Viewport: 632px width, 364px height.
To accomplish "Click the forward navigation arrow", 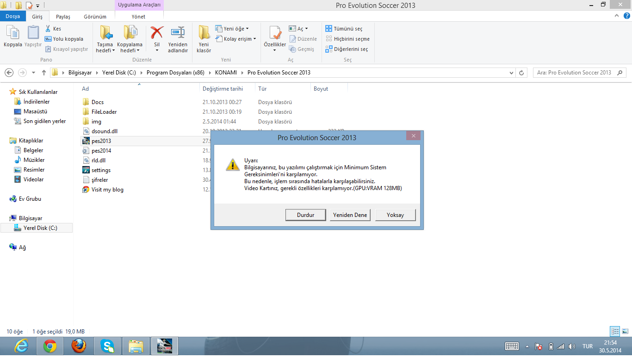I will pos(22,73).
